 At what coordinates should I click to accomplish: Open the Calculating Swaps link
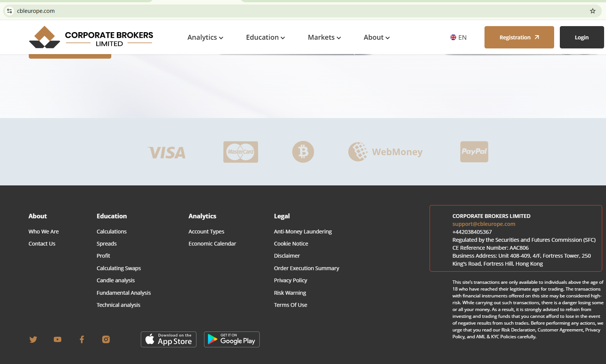coord(119,268)
